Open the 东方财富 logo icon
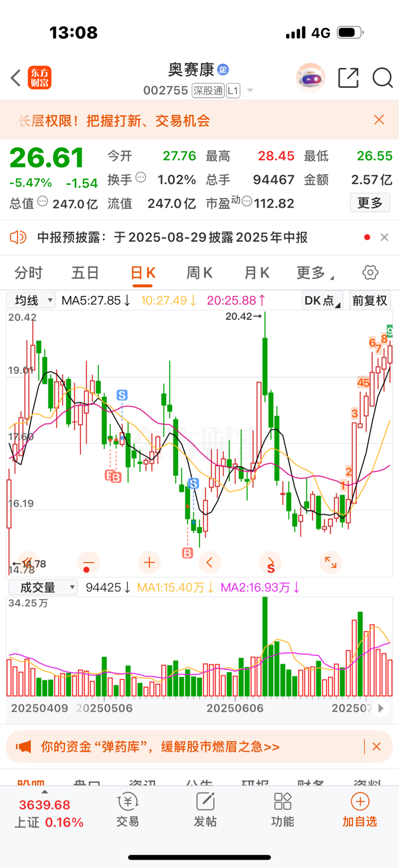Viewport: 399px width, 868px height. point(39,78)
